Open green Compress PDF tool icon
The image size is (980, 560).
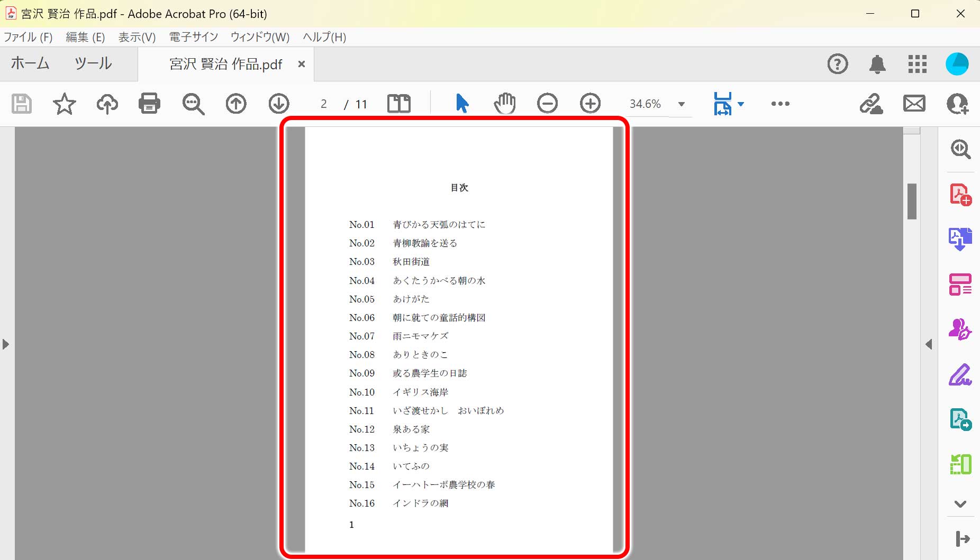pyautogui.click(x=960, y=464)
